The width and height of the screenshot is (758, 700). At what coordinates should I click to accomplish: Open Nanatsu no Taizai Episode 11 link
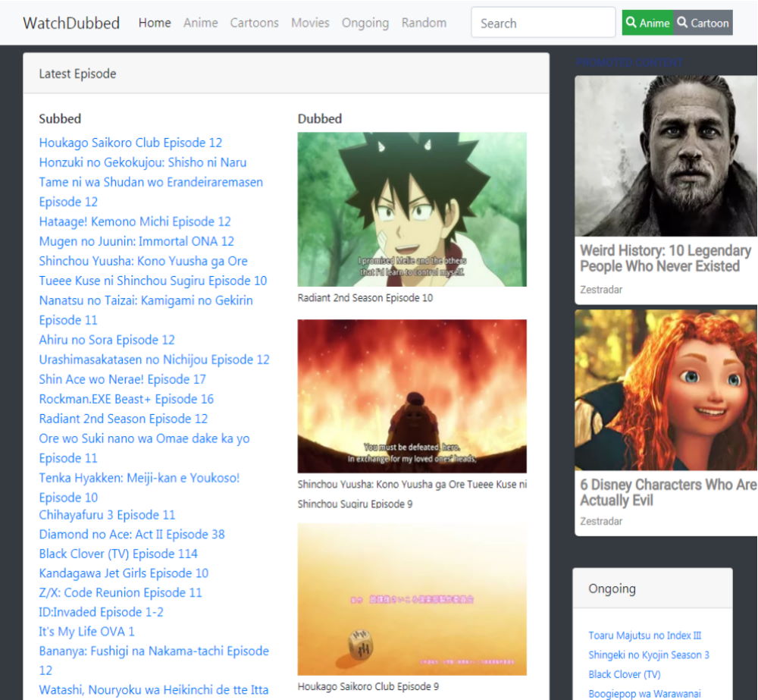tap(146, 310)
